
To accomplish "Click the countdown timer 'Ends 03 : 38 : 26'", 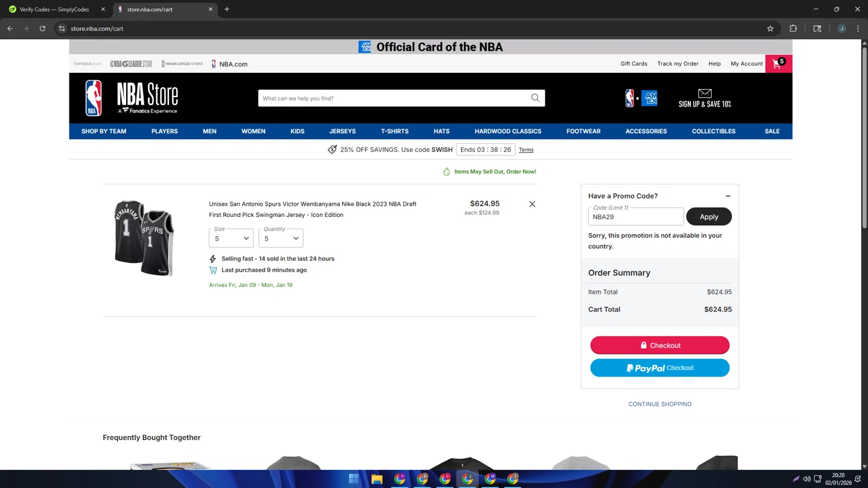I will pos(486,150).
